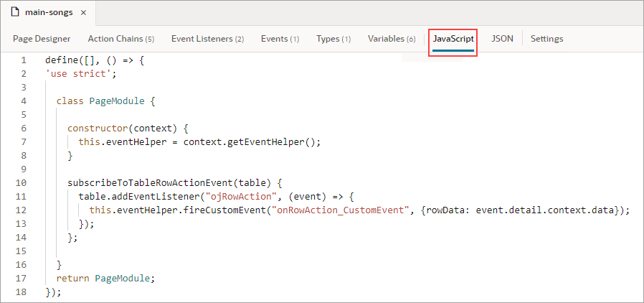
Task: Switch to the JSON tab
Action: (x=502, y=39)
